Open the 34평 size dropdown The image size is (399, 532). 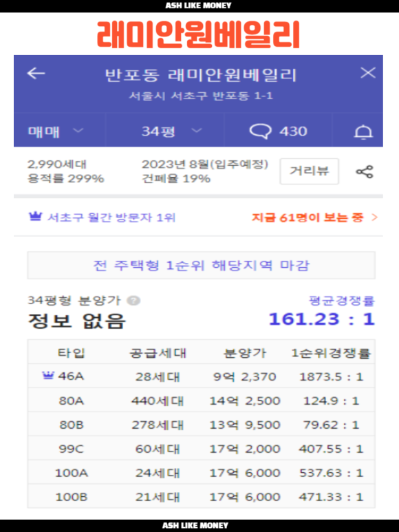[171, 131]
